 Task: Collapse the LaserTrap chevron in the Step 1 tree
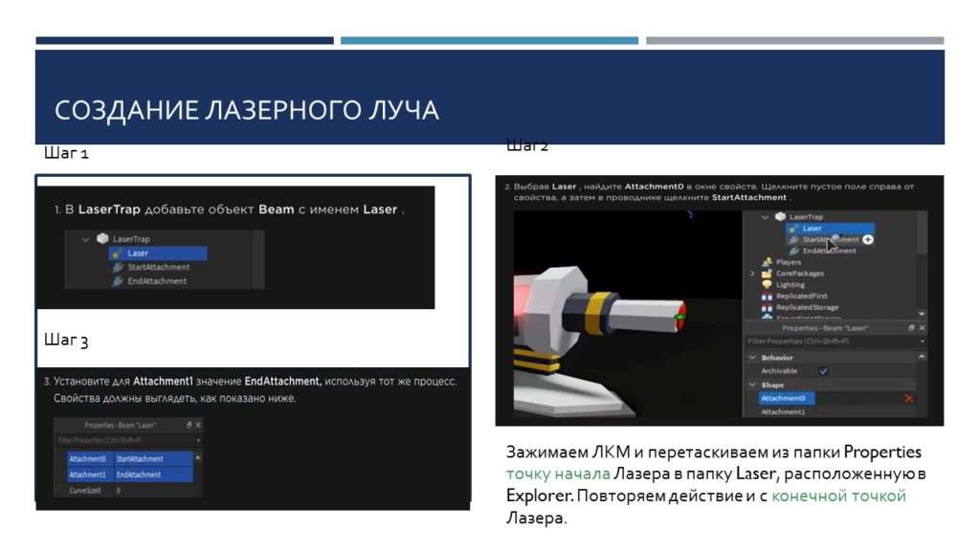85,239
